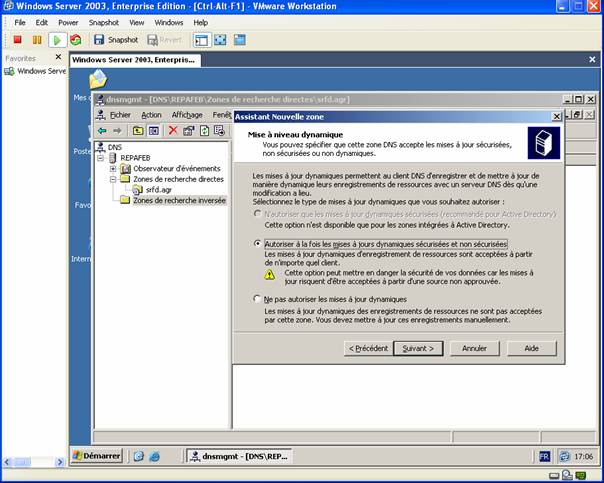Select the DNS root tree node
The width and height of the screenshot is (604, 483).
pyautogui.click(x=114, y=147)
